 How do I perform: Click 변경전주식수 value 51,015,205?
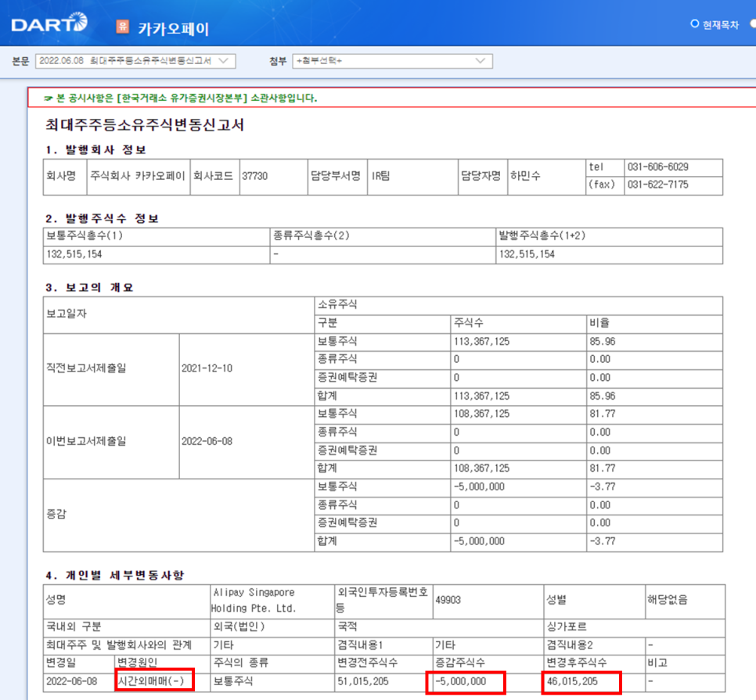tap(363, 682)
